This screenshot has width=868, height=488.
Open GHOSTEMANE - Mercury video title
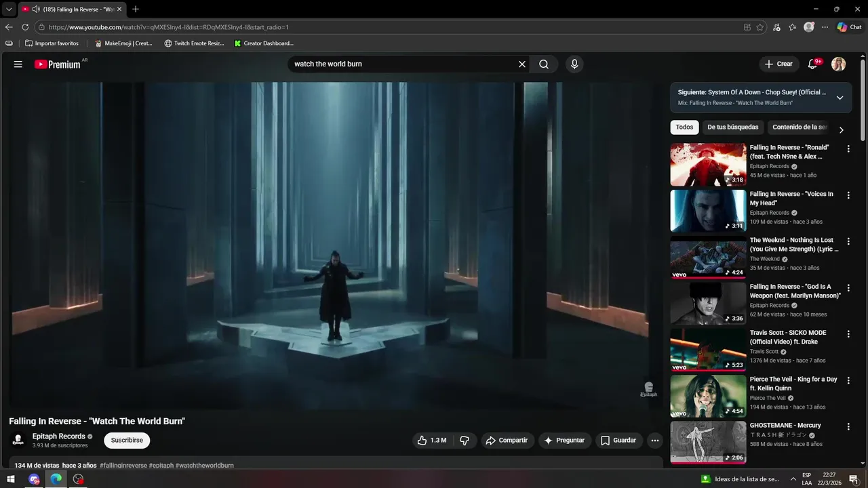point(785,426)
